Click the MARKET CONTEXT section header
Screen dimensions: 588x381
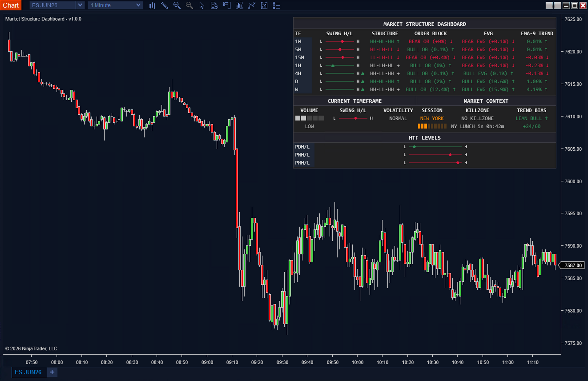486,101
